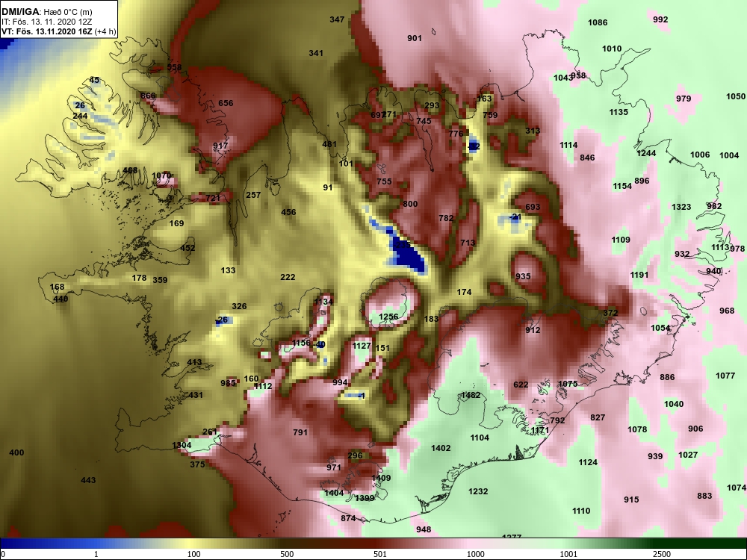Image resolution: width=747 pixels, height=560 pixels.
Task: Click the legend label '2500'
Action: 662,554
